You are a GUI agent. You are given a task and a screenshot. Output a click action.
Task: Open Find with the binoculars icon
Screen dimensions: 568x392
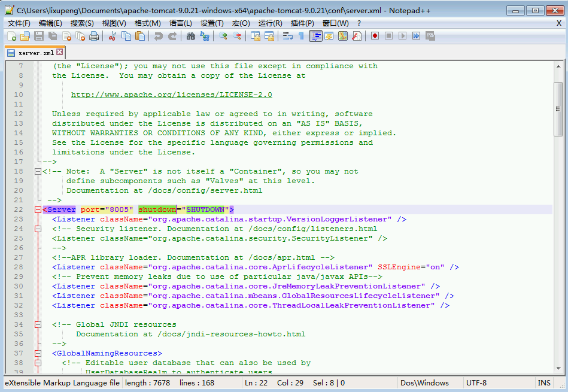tap(190, 36)
